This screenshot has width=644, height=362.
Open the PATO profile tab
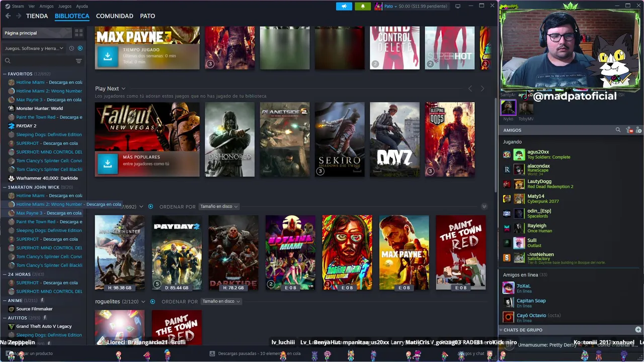(x=147, y=16)
